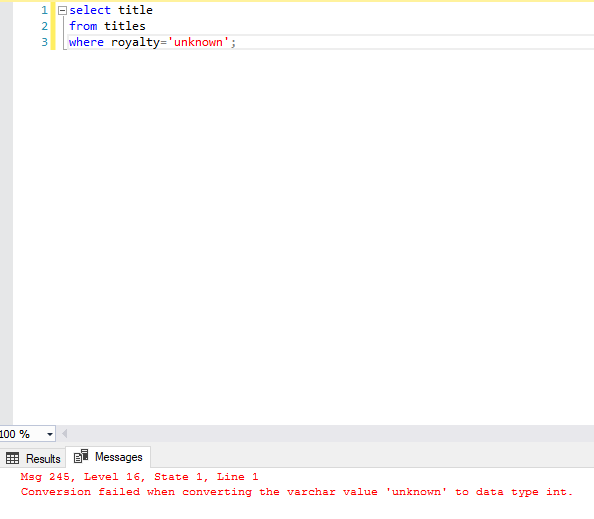This screenshot has width=594, height=519.
Task: Click the string literal 'unknown' in query
Action: (x=199, y=42)
